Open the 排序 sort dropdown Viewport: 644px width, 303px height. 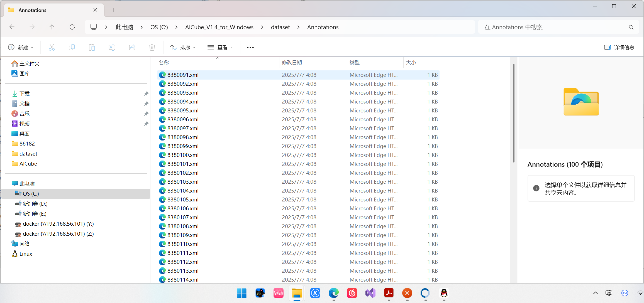coord(183,47)
